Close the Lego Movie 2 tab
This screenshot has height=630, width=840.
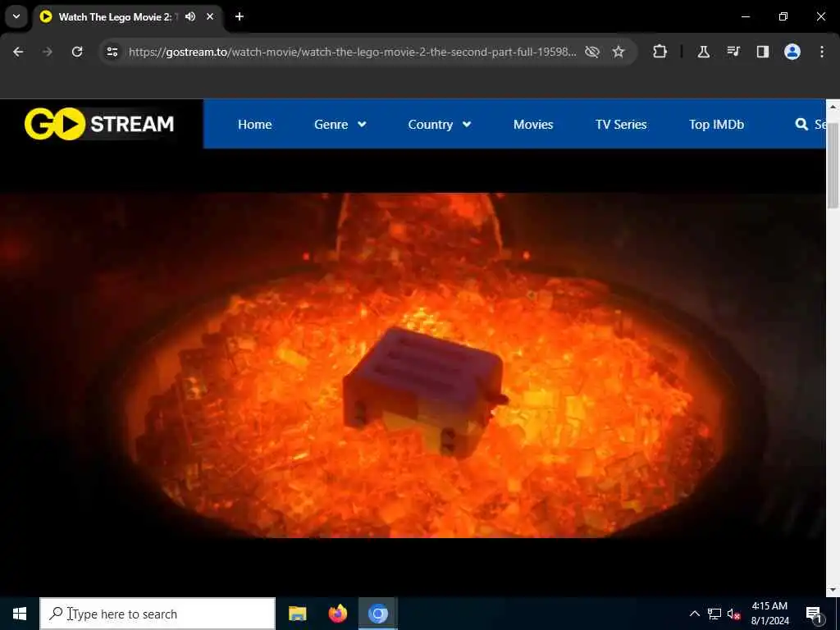210,16
